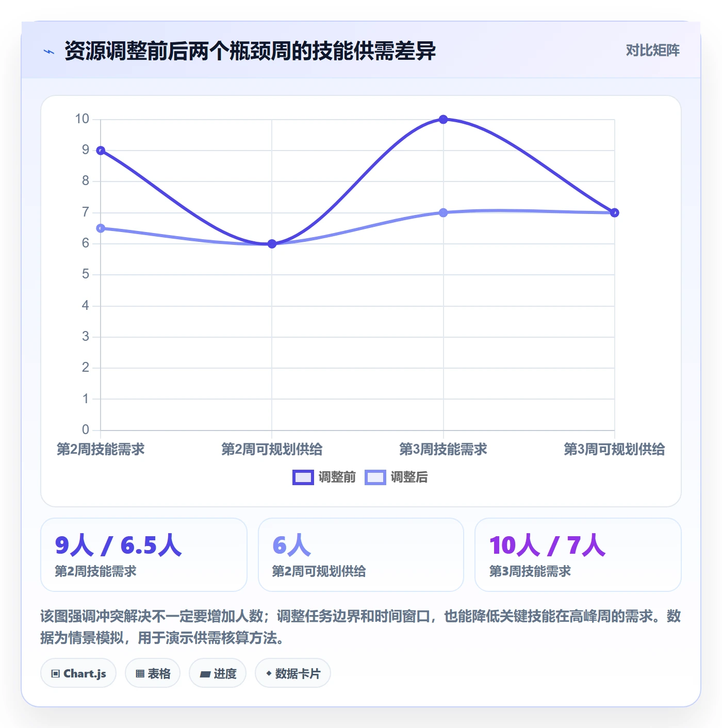Click the y-axis value 0
722x728 pixels.
[86, 429]
